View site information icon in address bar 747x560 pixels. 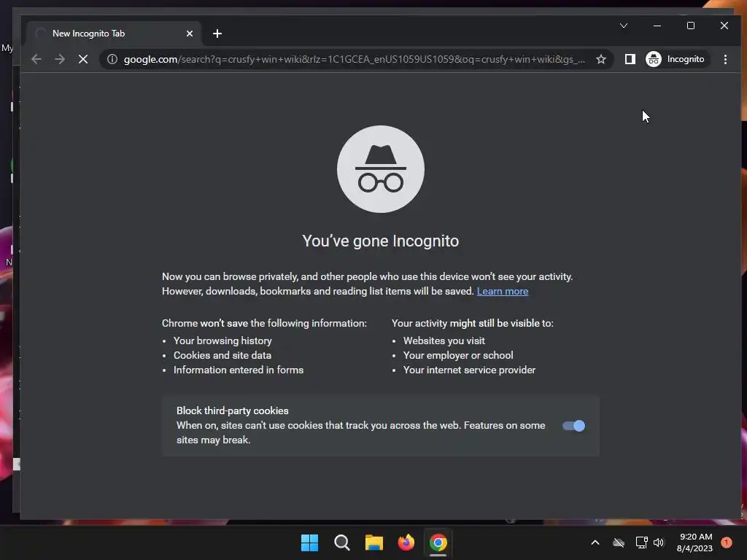pos(112,59)
